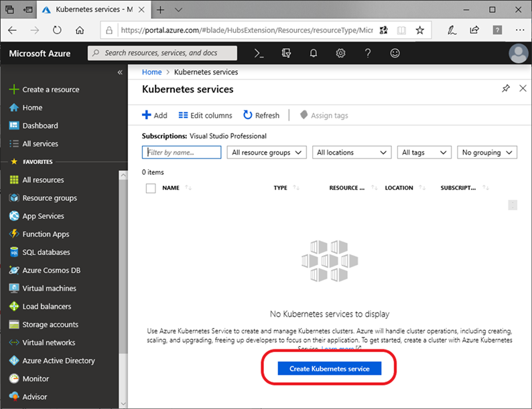Click Create Kubernetes service button
Image resolution: width=532 pixels, height=409 pixels.
[x=330, y=368]
